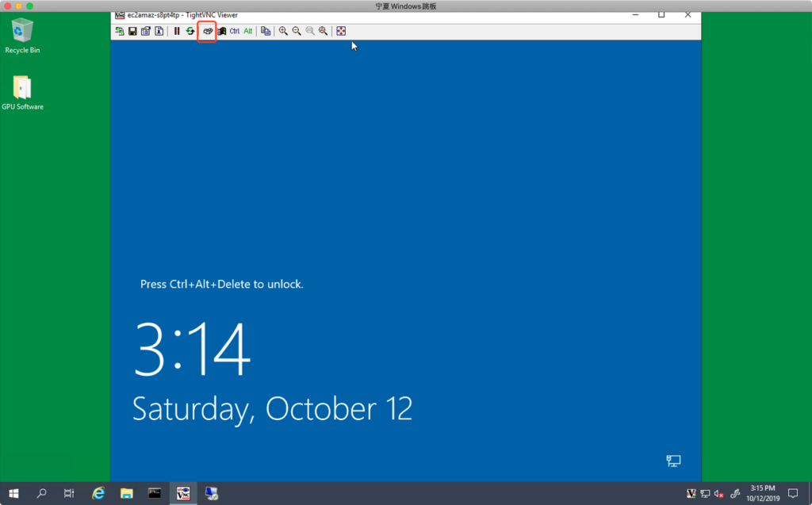Click the network icon on the lock screen
This screenshot has height=505, width=812.
coord(673,461)
